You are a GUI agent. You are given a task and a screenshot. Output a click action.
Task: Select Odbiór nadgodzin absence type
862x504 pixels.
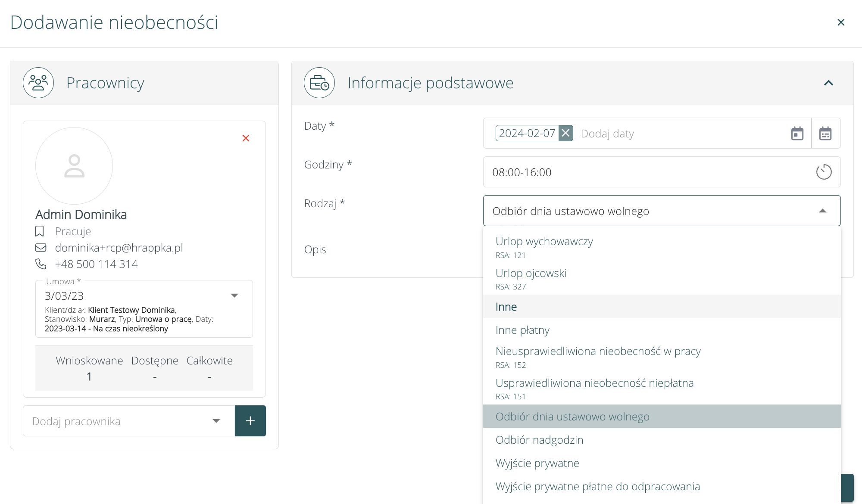pos(539,440)
